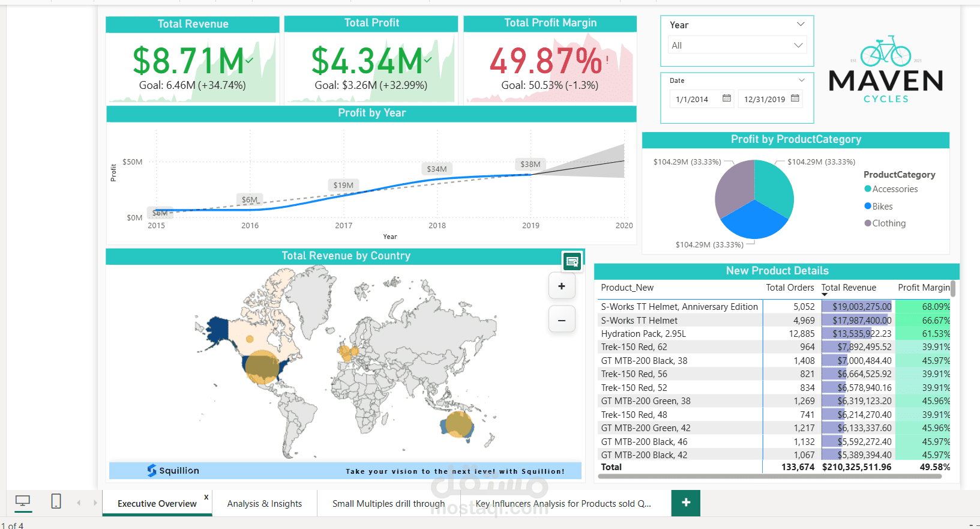
Task: Expand the Year slicer header chevron
Action: point(801,24)
